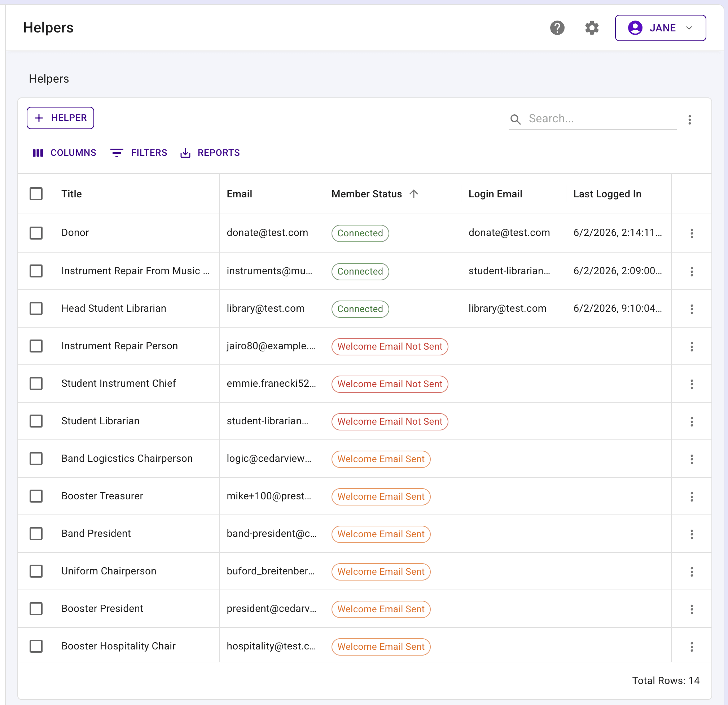
Task: Select Booster President row checkbox
Action: click(x=36, y=608)
